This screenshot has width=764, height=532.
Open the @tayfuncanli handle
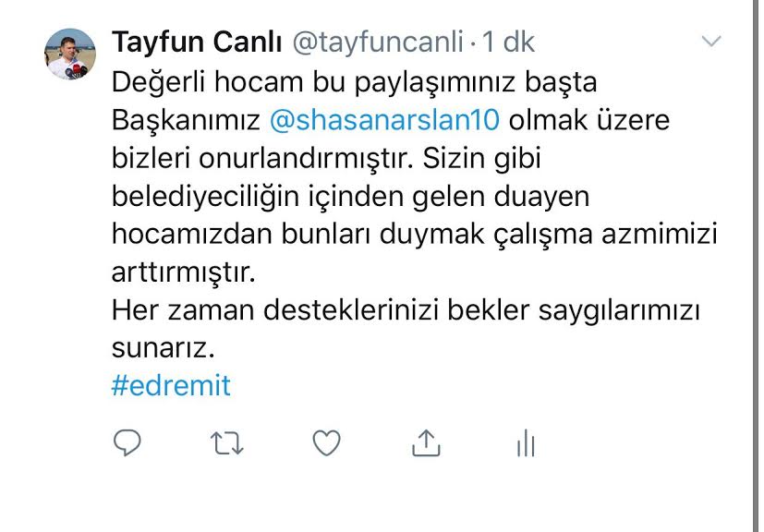click(x=378, y=42)
